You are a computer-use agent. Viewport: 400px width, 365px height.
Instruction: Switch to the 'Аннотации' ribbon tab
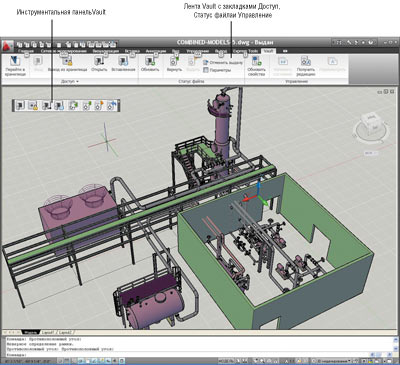pyautogui.click(x=156, y=51)
